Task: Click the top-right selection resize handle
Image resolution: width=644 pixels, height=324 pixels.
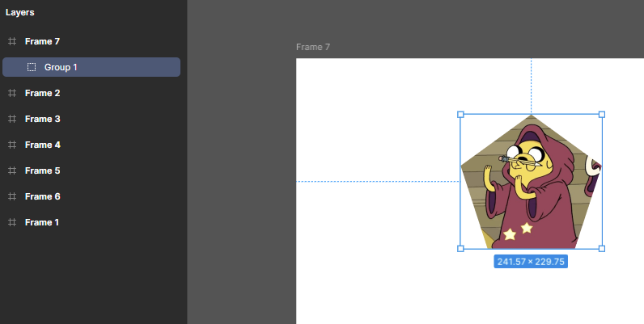Action: coord(602,115)
